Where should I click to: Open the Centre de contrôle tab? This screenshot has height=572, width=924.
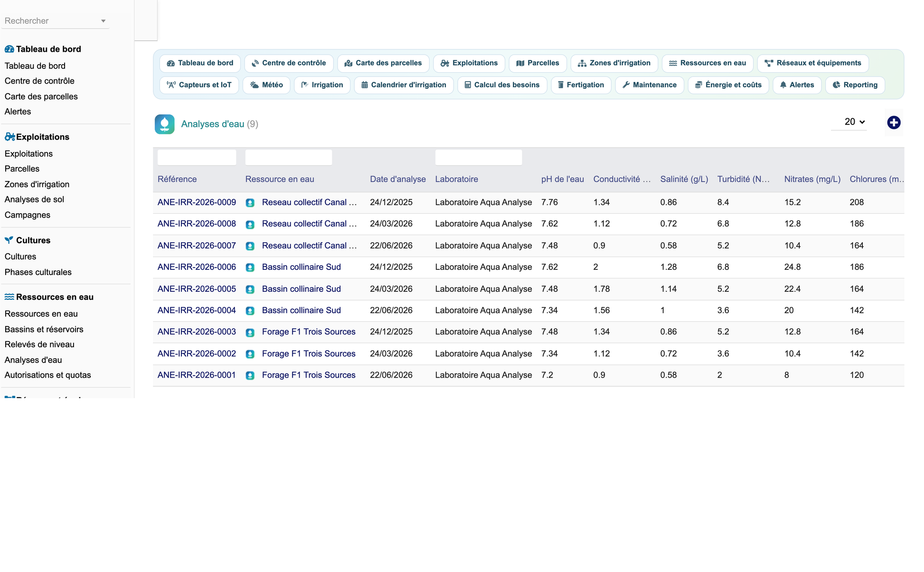point(289,63)
